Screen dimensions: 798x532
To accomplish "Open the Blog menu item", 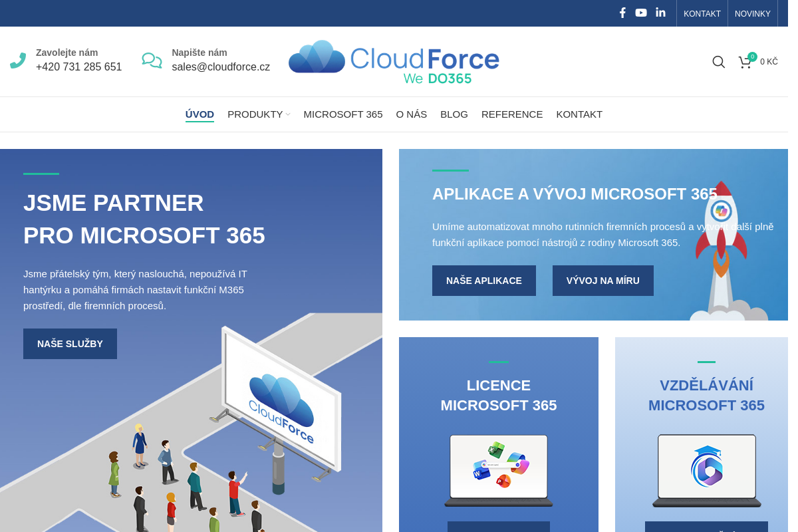I will tap(454, 114).
